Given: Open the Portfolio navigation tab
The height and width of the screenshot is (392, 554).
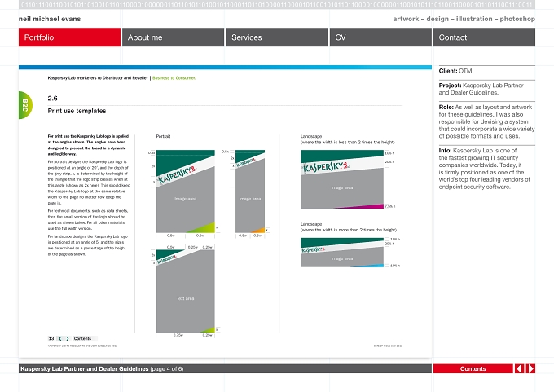Looking at the screenshot, I should tap(69, 37).
